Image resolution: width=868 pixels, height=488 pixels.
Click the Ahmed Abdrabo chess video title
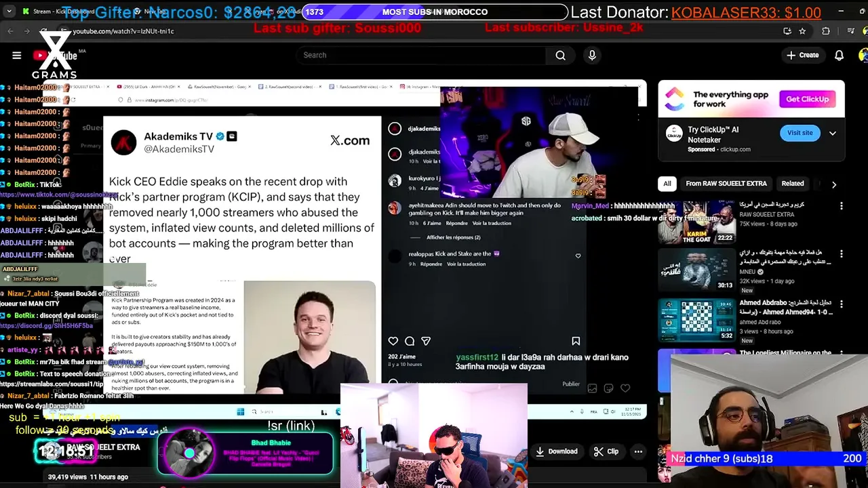(786, 308)
